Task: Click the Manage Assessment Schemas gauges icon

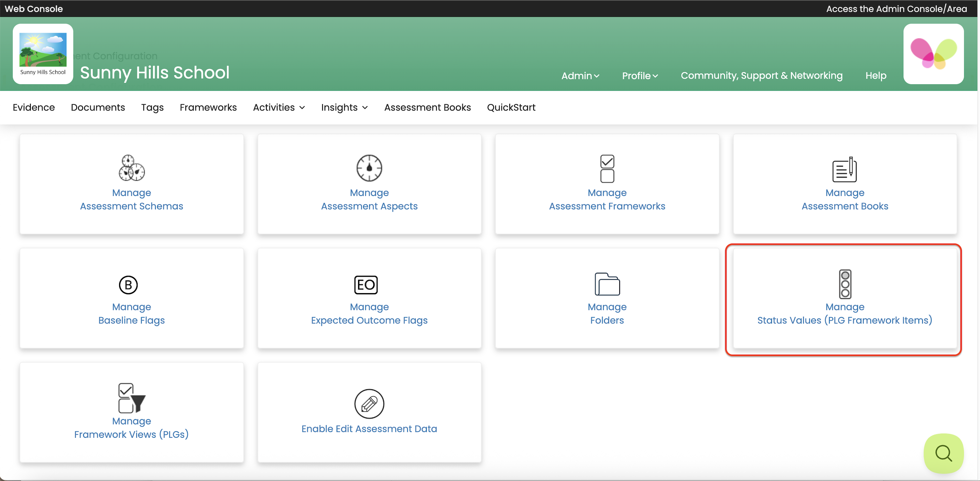Action: 131,168
